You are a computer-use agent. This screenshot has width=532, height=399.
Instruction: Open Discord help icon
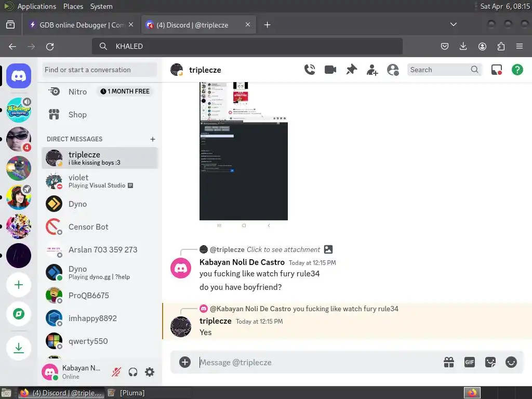click(517, 70)
